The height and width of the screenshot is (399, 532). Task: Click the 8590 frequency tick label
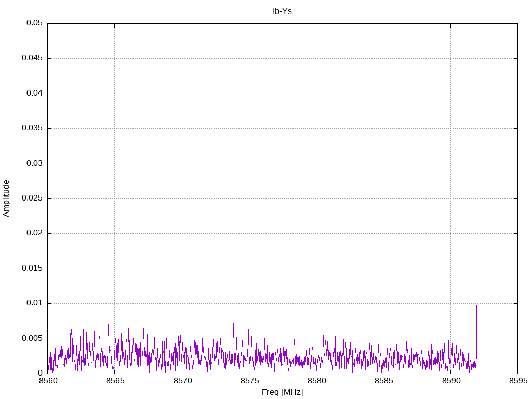tap(450, 381)
